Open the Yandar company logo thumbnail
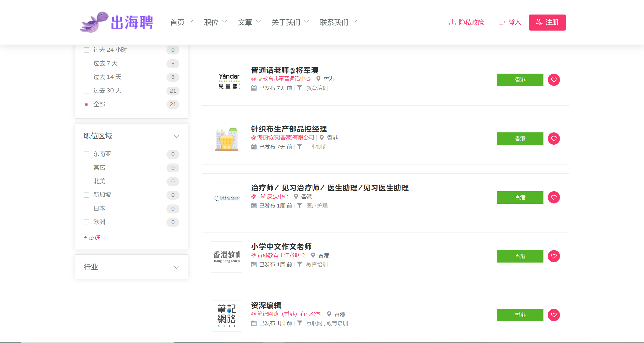This screenshot has width=644, height=343. click(x=227, y=80)
